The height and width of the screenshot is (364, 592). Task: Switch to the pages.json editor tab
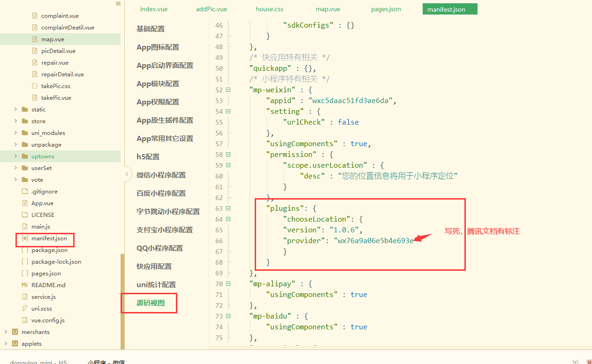point(386,9)
